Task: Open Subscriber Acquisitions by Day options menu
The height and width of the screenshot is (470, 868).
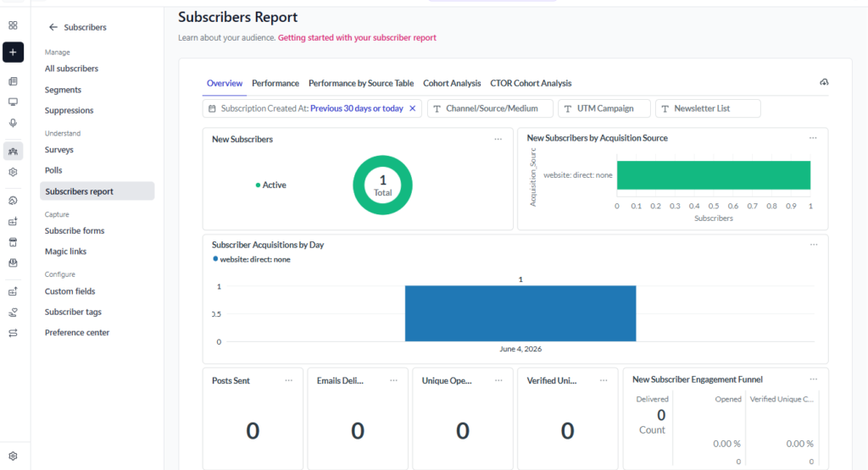Action: pos(814,245)
